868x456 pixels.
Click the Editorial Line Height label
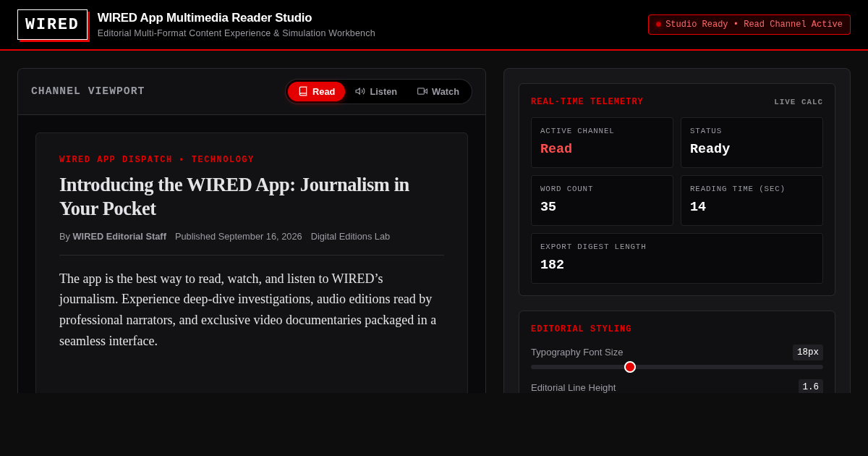(x=574, y=387)
